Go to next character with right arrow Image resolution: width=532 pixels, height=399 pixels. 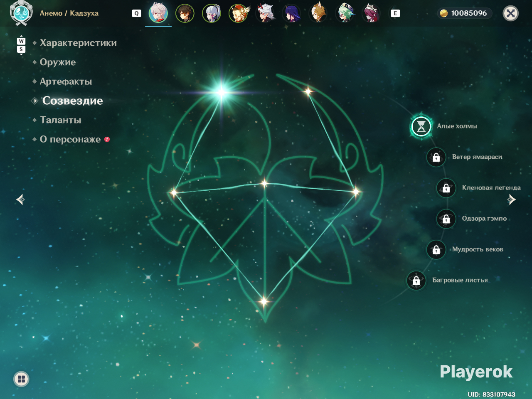point(512,199)
